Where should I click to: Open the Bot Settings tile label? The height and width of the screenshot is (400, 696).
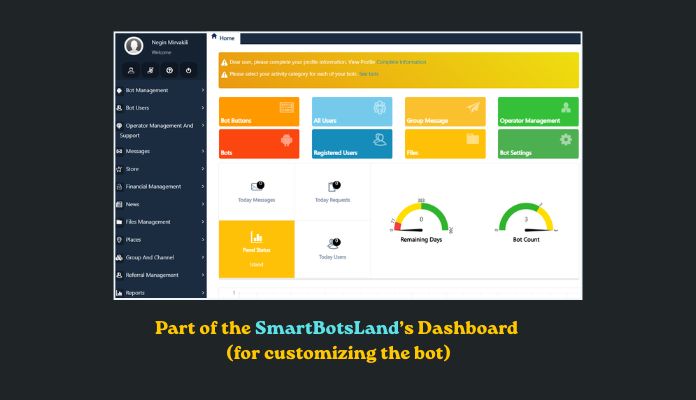point(515,153)
